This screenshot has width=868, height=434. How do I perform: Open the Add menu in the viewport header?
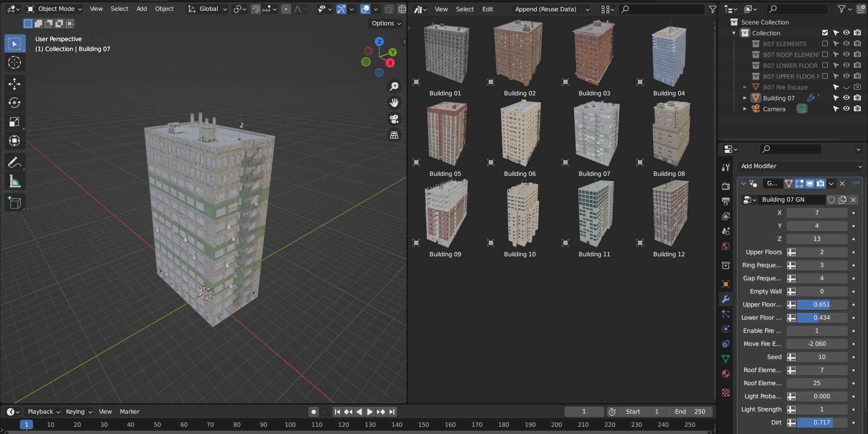(x=142, y=9)
